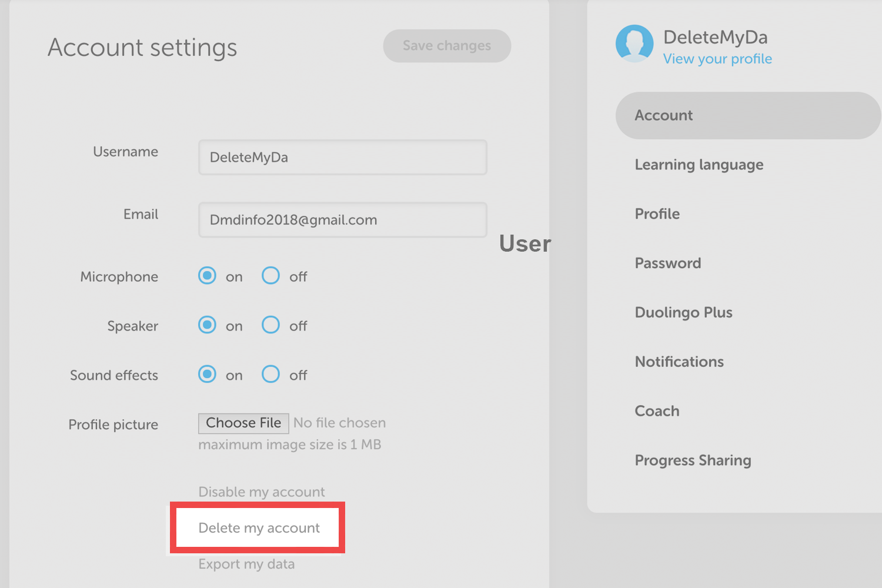
Task: Click the Profile picture label
Action: click(113, 425)
